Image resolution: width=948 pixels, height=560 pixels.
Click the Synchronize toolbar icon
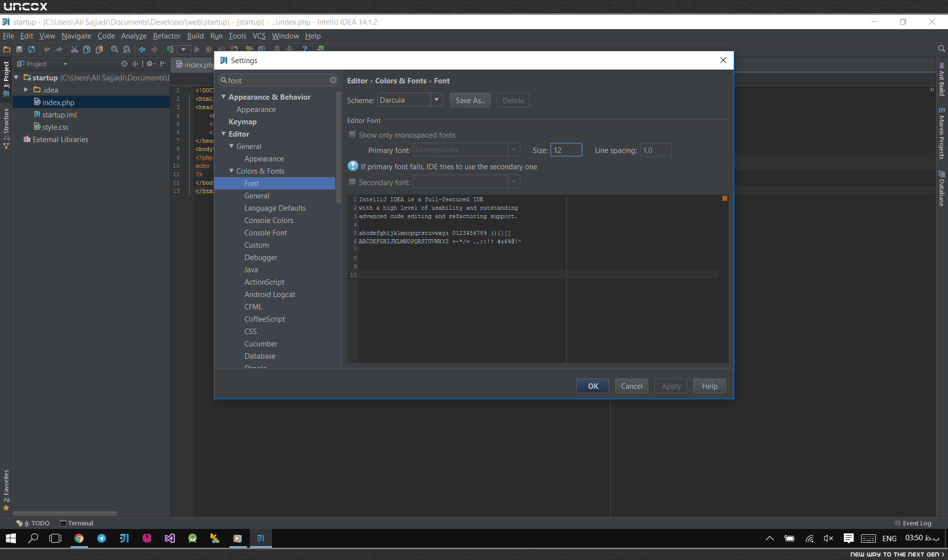pyautogui.click(x=32, y=49)
